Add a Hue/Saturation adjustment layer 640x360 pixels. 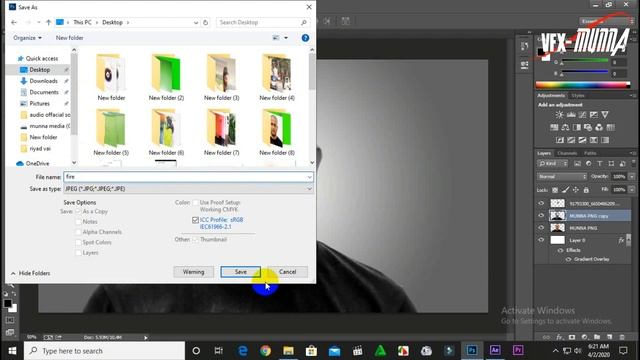[x=554, y=127]
